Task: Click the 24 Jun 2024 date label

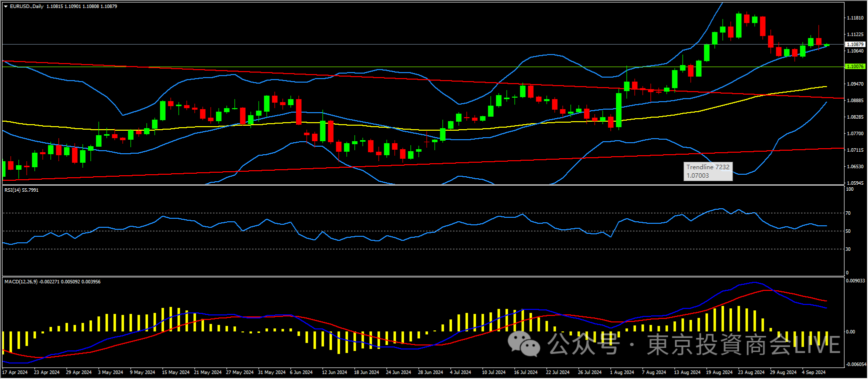Action: 398,372
